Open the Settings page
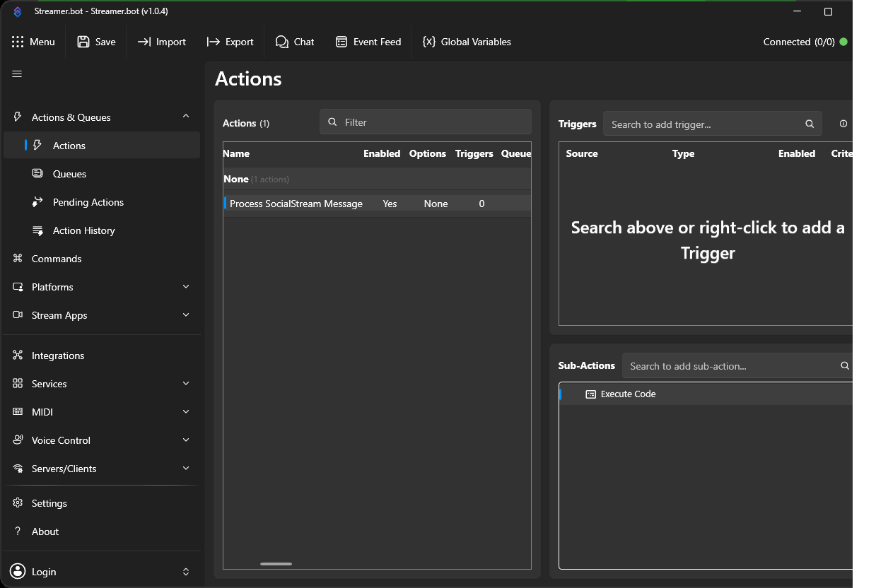Screen dimensions: 876x588 (49, 502)
